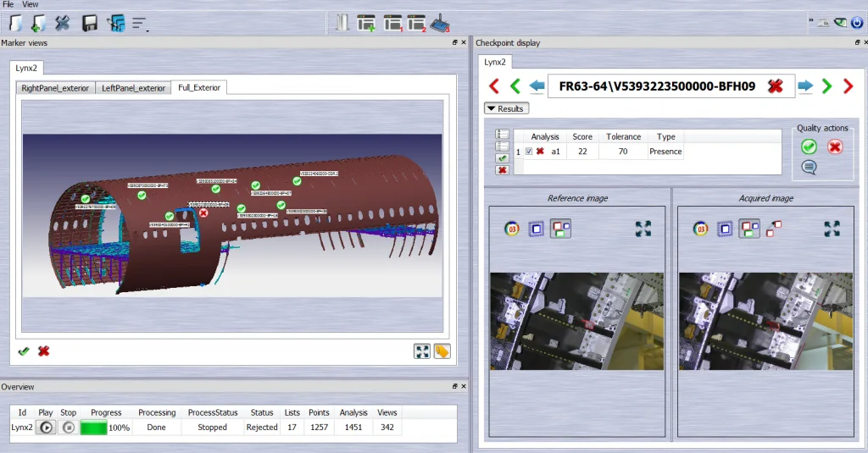Click green accept checkmark under Quality actions

click(809, 146)
